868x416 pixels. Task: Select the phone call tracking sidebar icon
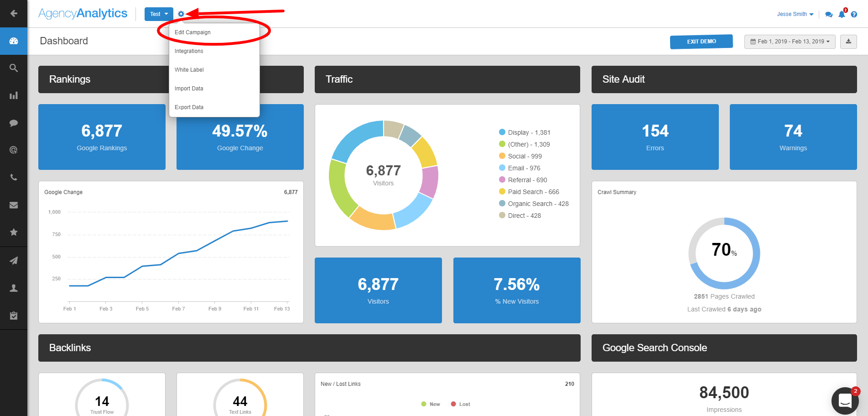[14, 178]
